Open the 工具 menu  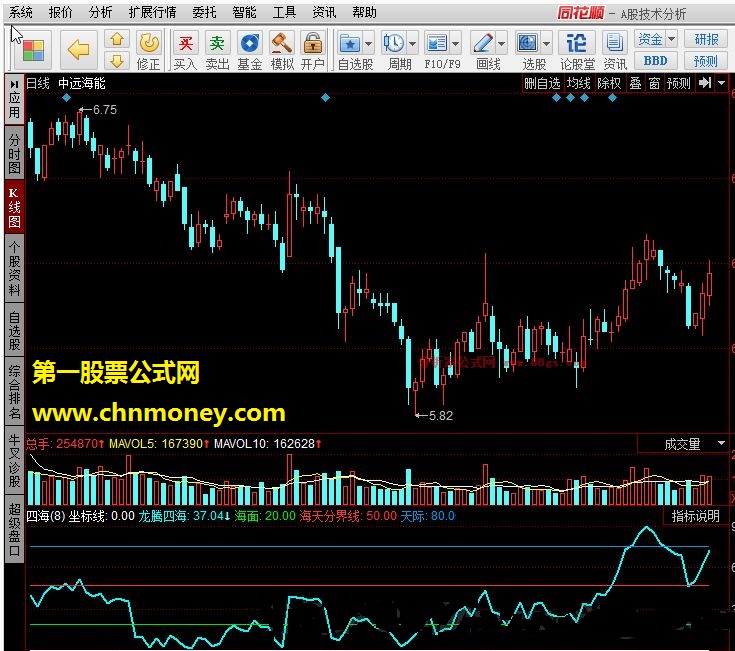[285, 13]
